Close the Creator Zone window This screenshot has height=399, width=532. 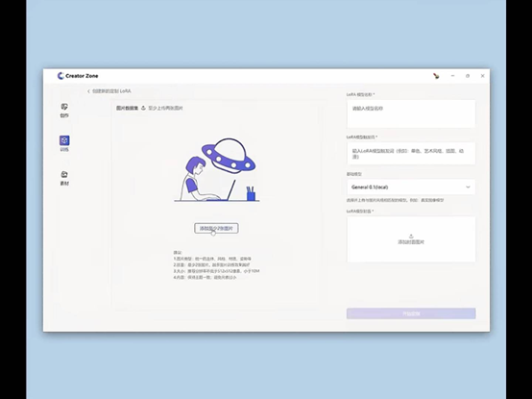[x=482, y=76]
